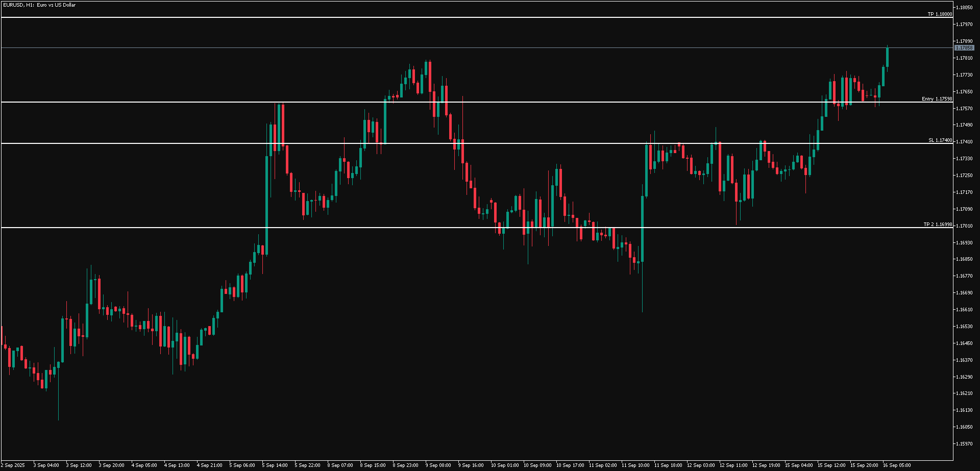Click the 10 Sep 17:00 time label

click(570, 465)
